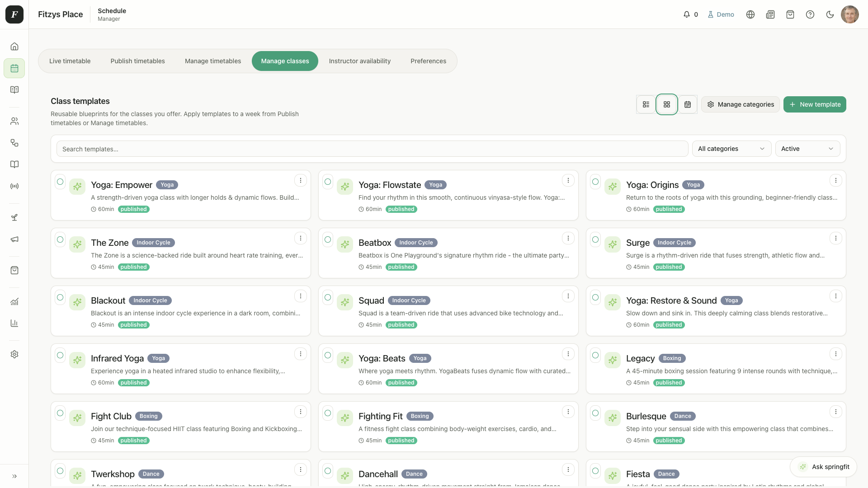Image resolution: width=868 pixels, height=488 pixels.
Task: Open the user profile avatar
Action: [x=850, y=14]
